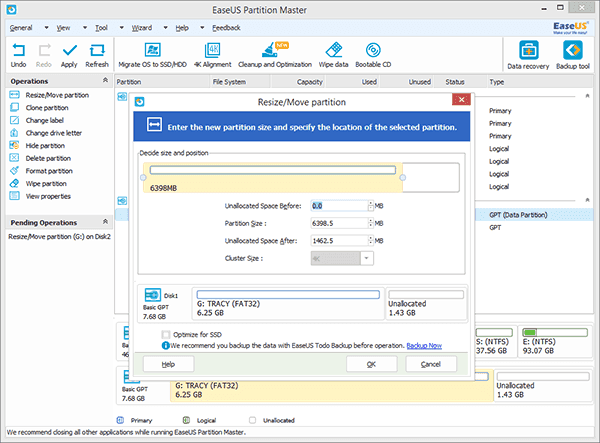Open the Help menu
Image resolution: width=600 pixels, height=443 pixels.
point(182,28)
